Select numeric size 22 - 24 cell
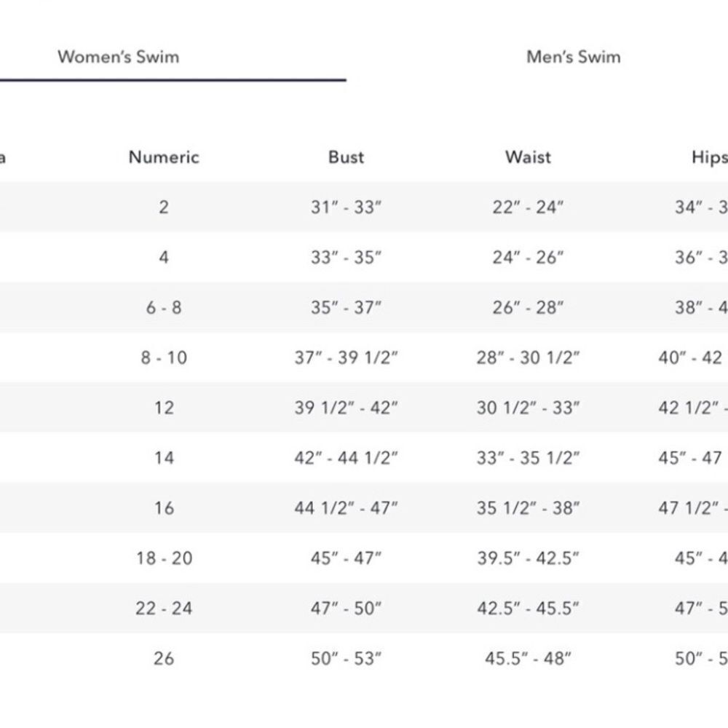Image resolution: width=728 pixels, height=728 pixels. pyautogui.click(x=164, y=608)
